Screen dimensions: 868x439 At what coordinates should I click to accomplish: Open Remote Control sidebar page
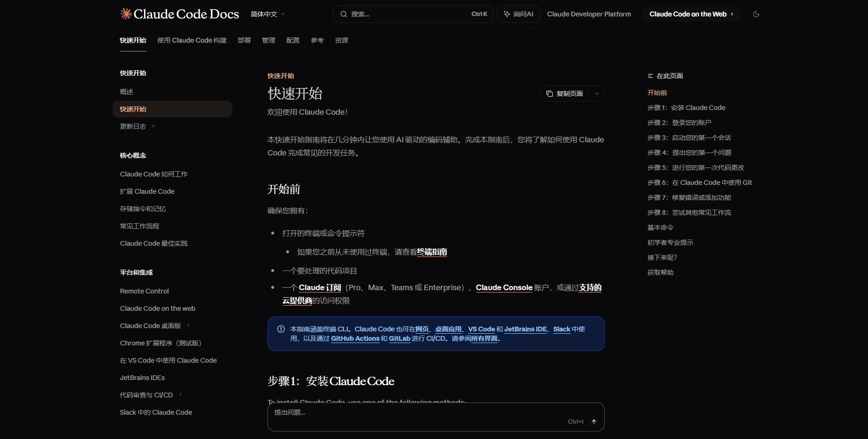coord(173,291)
